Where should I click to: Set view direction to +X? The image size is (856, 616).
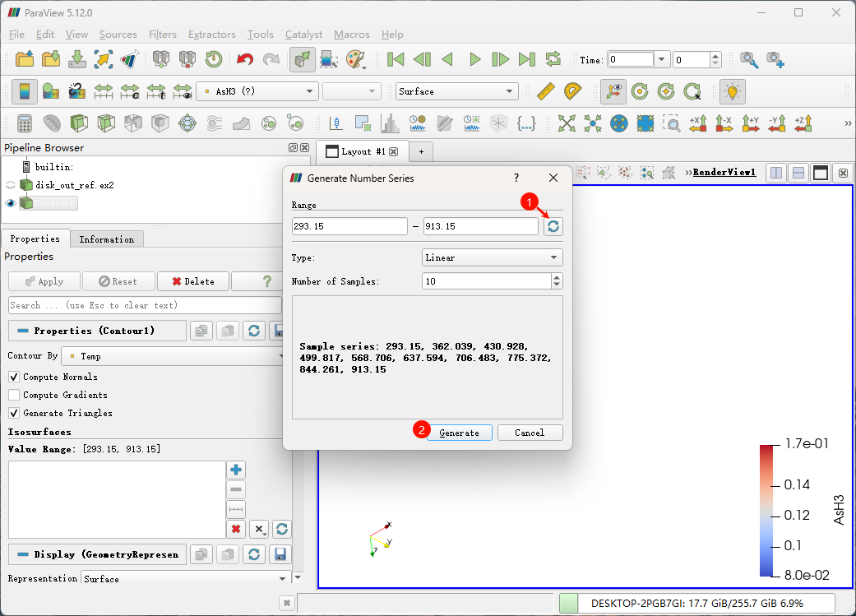click(x=698, y=123)
